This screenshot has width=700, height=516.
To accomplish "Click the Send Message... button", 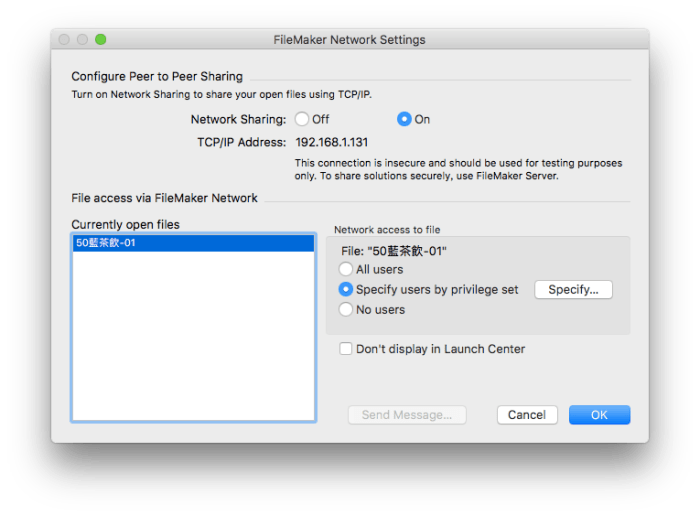I will pos(407,415).
